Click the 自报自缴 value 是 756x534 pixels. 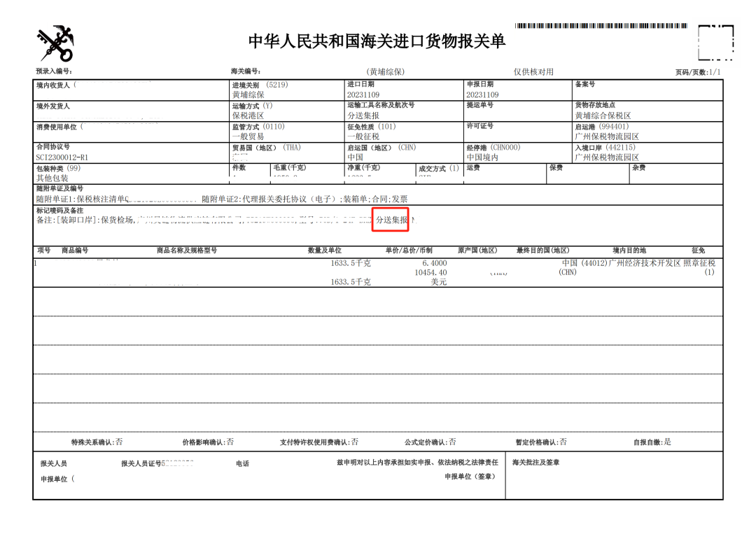[x=667, y=442]
